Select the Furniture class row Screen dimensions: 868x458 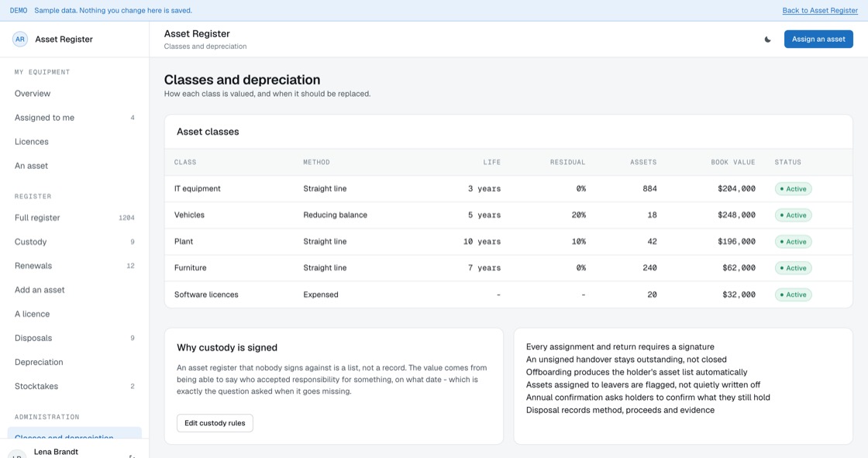508,268
